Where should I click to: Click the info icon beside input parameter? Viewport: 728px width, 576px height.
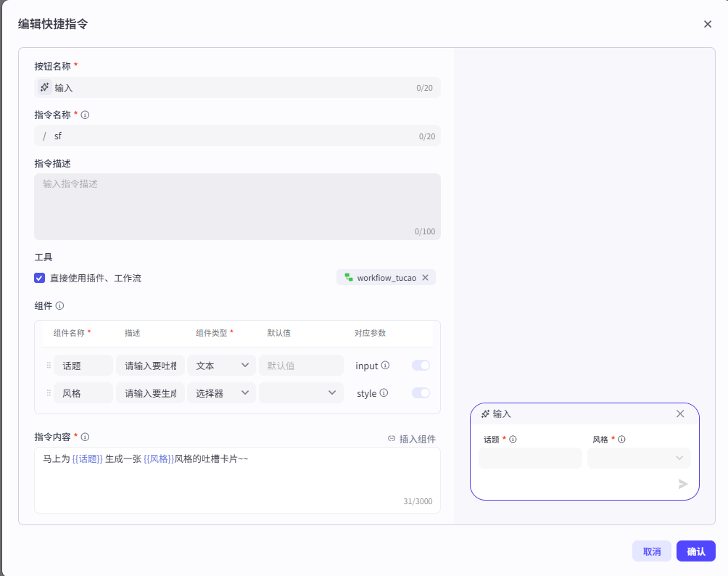(x=384, y=366)
